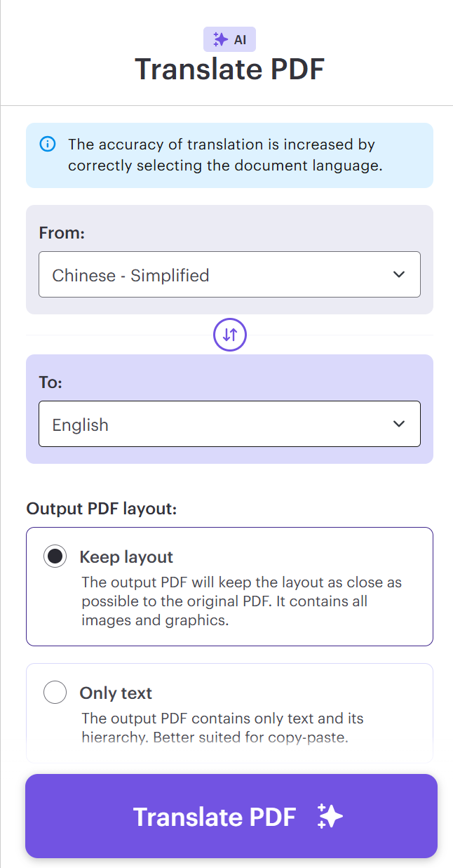Select the Only text radio button

55,693
